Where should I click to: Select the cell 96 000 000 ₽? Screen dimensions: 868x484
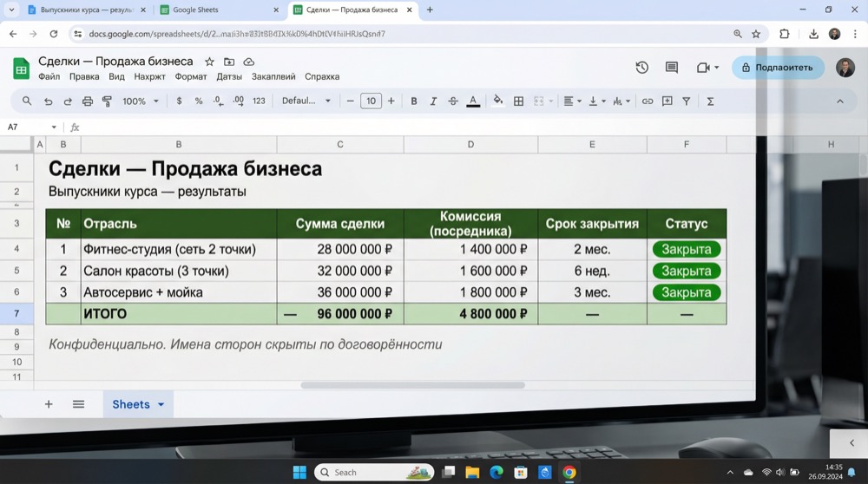(340, 314)
